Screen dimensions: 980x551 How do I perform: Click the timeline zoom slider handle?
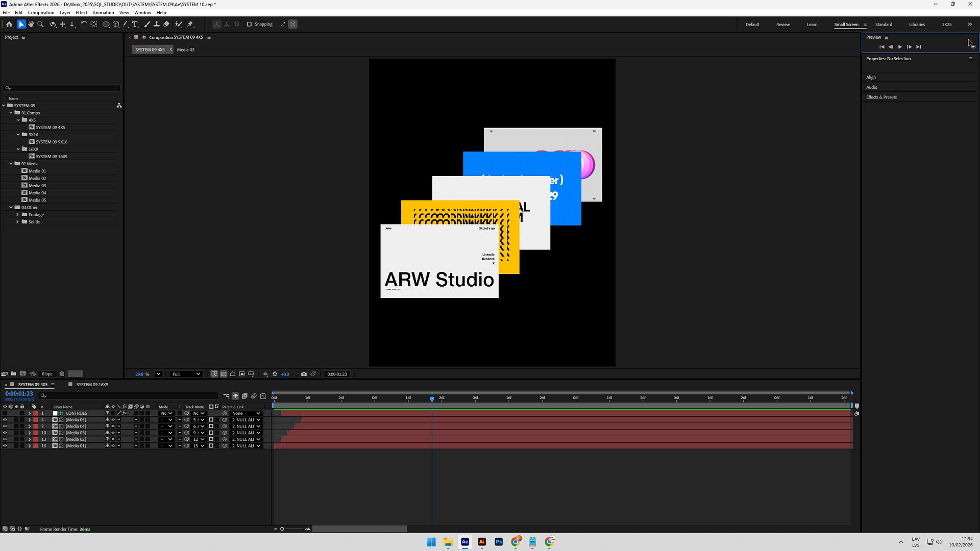282,529
